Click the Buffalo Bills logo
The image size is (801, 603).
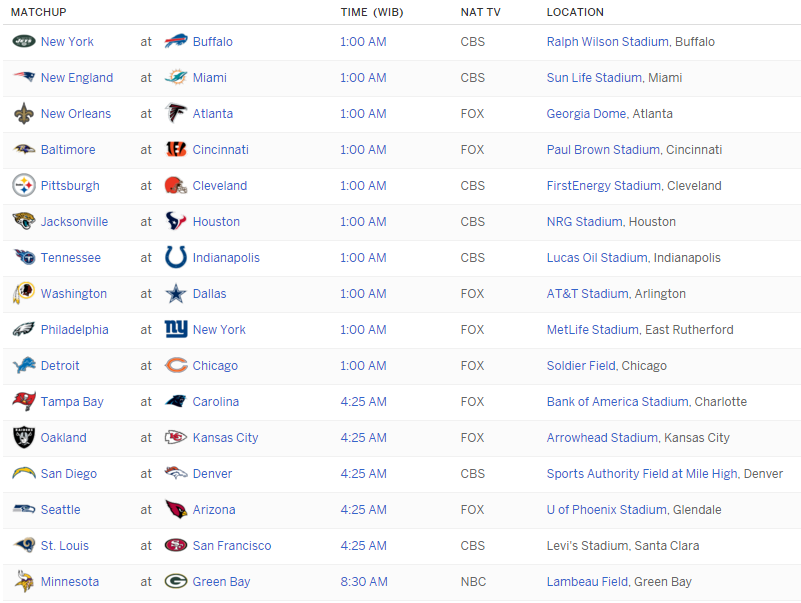(x=176, y=42)
